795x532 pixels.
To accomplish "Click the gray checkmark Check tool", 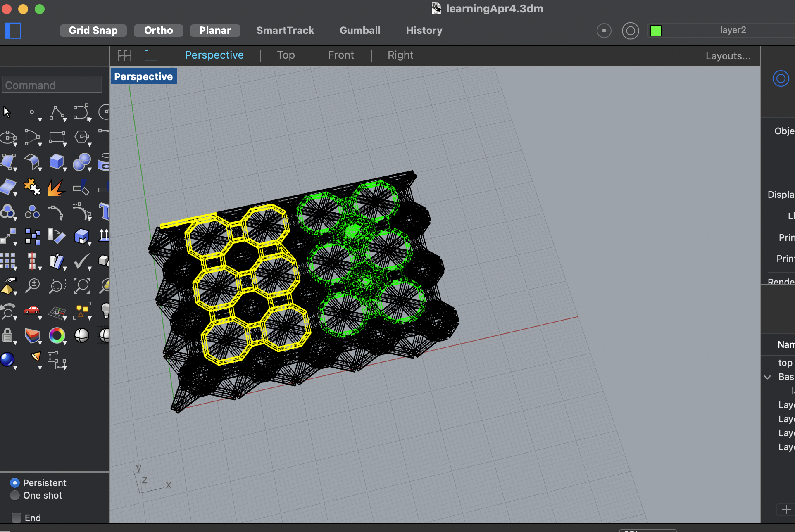I will click(81, 261).
